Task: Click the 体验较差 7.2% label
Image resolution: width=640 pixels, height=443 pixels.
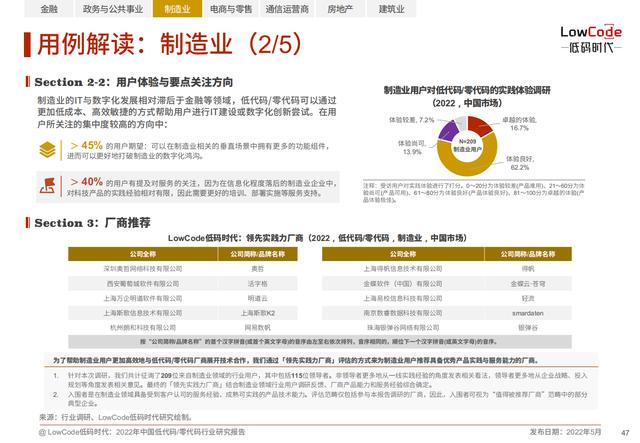Action: pyautogui.click(x=411, y=120)
